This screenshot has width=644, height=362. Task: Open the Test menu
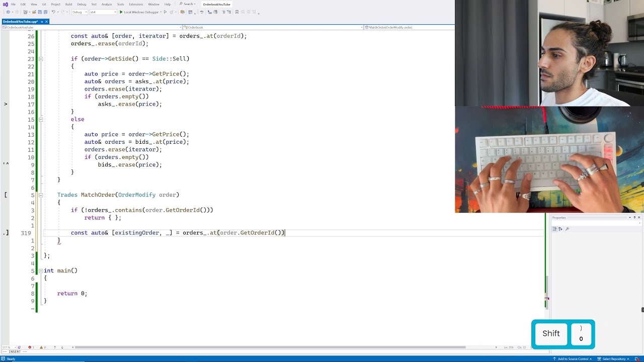pos(94,4)
